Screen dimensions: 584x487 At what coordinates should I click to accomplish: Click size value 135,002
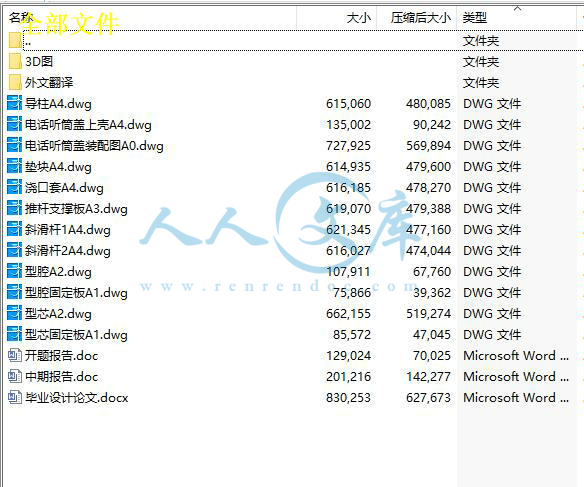pyautogui.click(x=349, y=124)
